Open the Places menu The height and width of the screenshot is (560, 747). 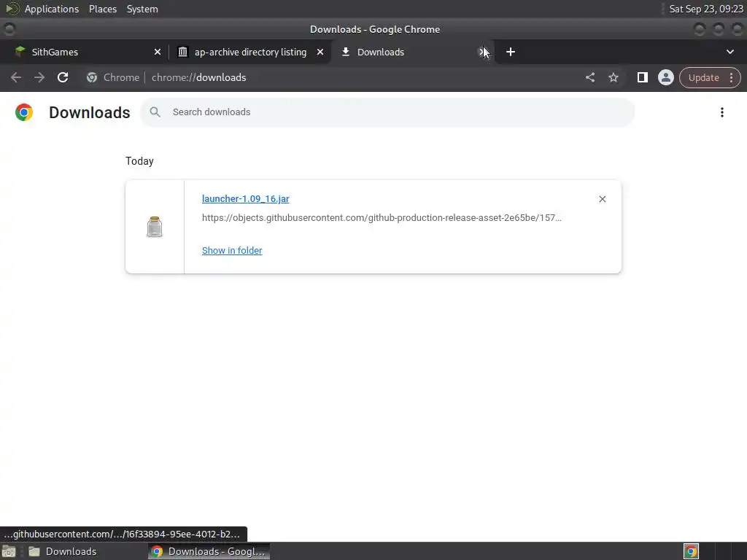click(103, 9)
